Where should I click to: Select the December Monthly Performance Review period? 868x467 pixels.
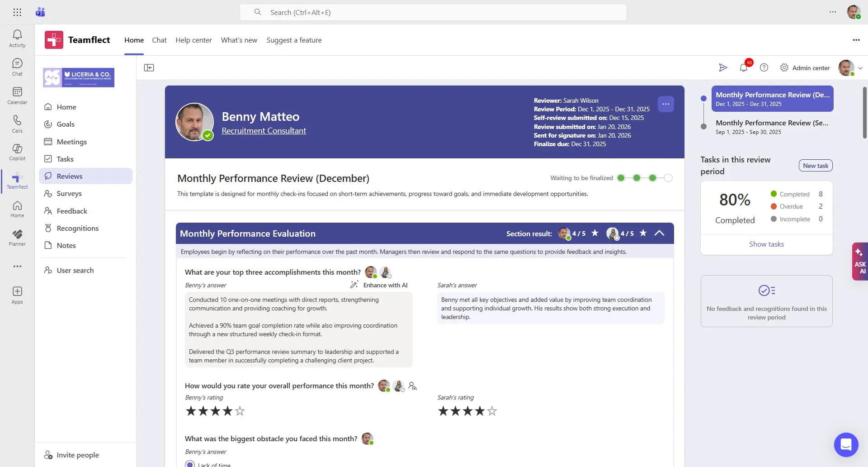pos(772,99)
